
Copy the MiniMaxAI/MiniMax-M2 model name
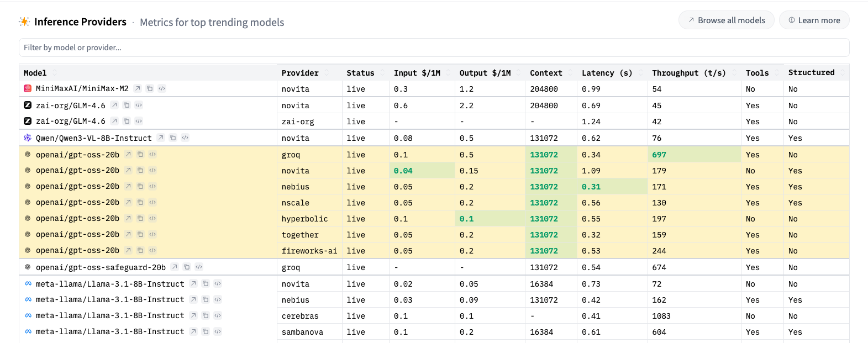point(150,88)
